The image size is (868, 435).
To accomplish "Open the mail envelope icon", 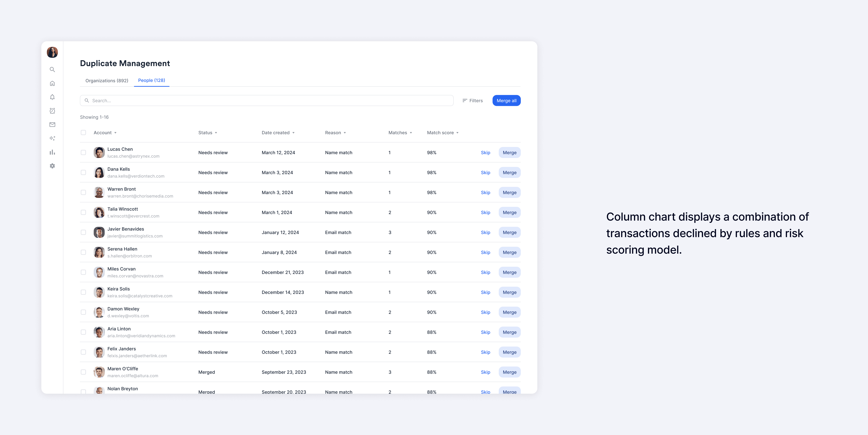I will 52,125.
